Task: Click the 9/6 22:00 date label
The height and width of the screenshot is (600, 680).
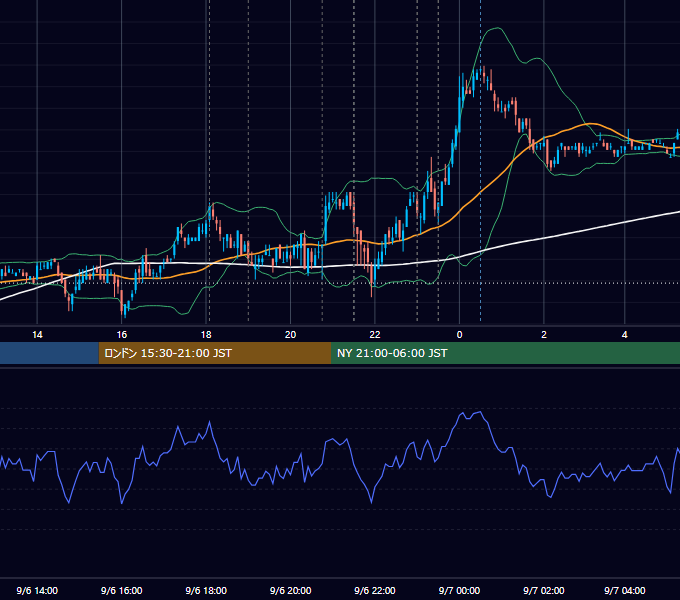Action: tap(375, 590)
